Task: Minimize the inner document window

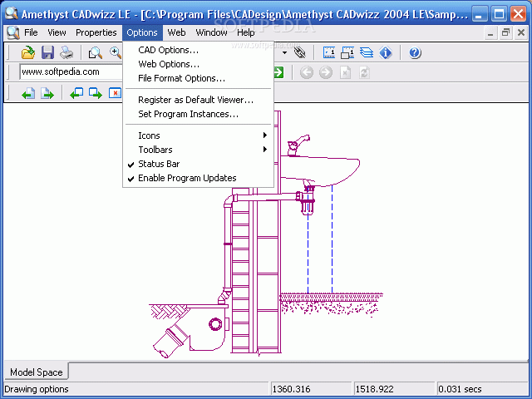Action: coord(490,33)
